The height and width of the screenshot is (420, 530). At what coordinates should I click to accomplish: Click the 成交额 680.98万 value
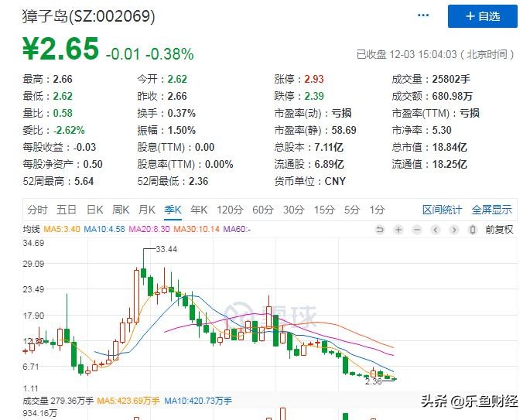[x=452, y=97]
